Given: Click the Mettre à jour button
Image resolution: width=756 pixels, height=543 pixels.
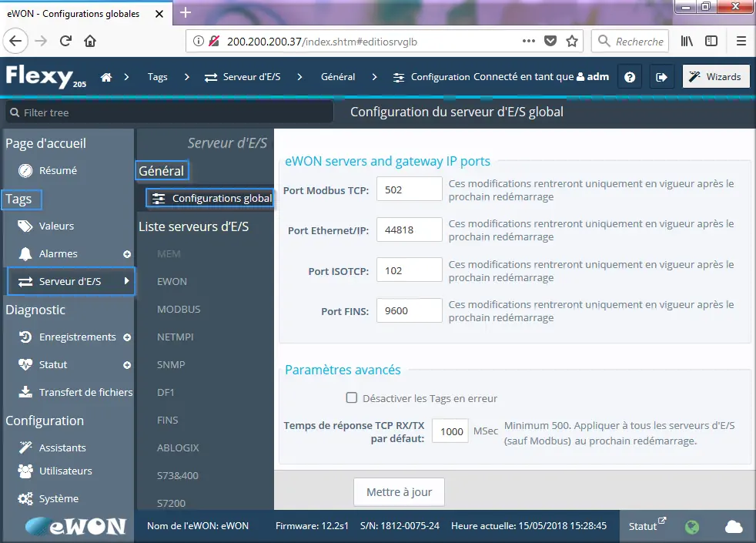Looking at the screenshot, I should 400,492.
